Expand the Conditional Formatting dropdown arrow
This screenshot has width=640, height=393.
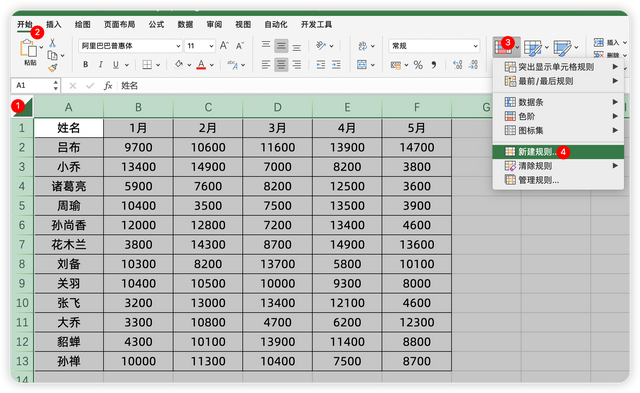pos(517,47)
